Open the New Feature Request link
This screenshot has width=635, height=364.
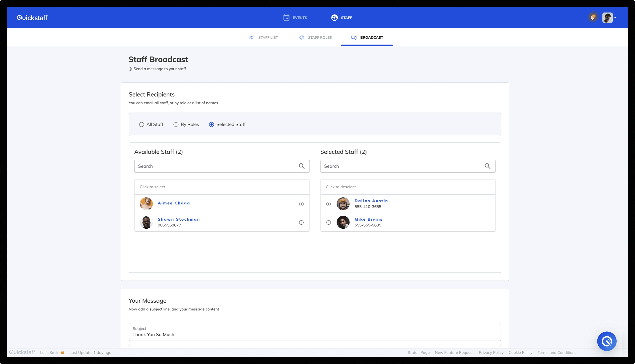(x=454, y=352)
